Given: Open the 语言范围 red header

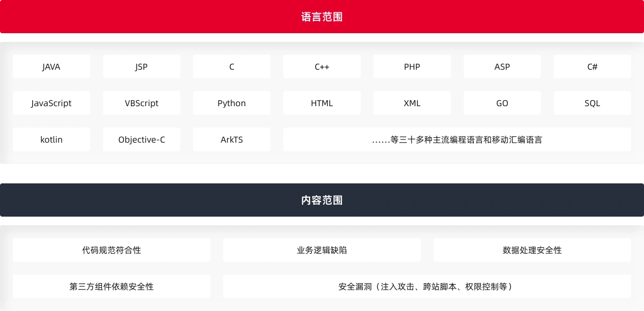Looking at the screenshot, I should point(322,17).
